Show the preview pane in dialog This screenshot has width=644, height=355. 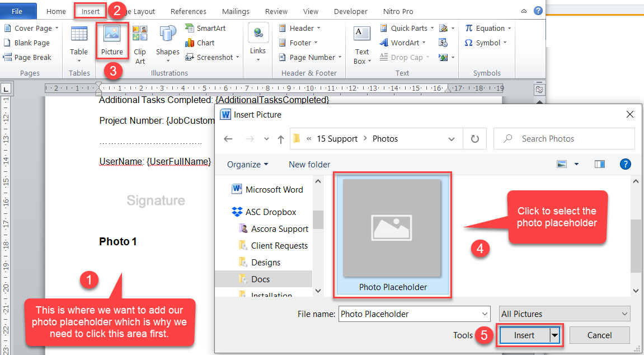600,164
